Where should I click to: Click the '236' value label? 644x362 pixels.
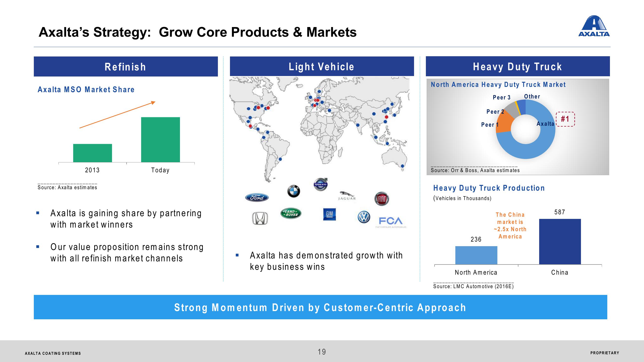point(476,239)
